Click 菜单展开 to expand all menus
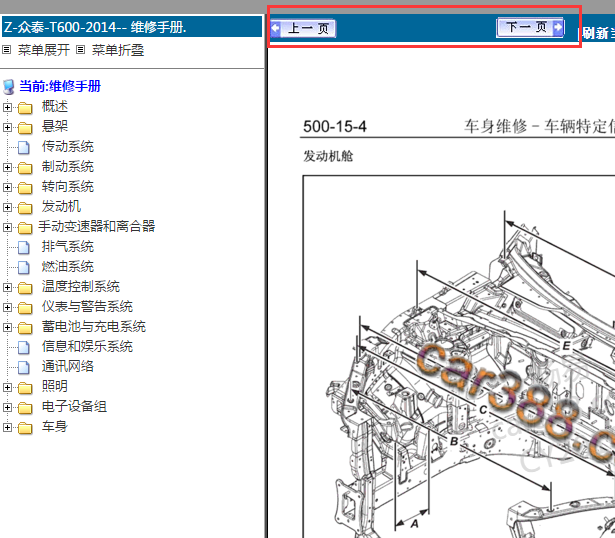Viewport: 615px width, 538px height. (44, 50)
